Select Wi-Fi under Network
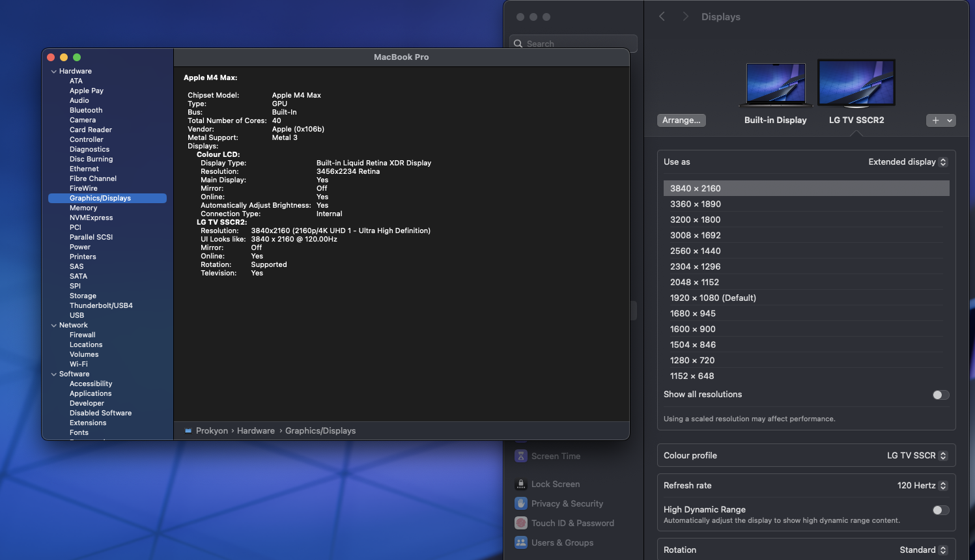Image resolution: width=975 pixels, height=560 pixels. 79,364
